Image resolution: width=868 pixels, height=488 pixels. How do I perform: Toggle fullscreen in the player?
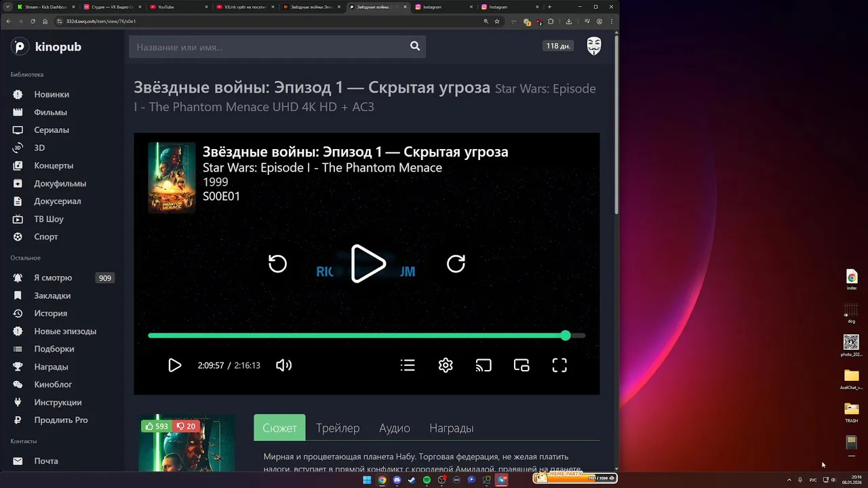(x=559, y=365)
